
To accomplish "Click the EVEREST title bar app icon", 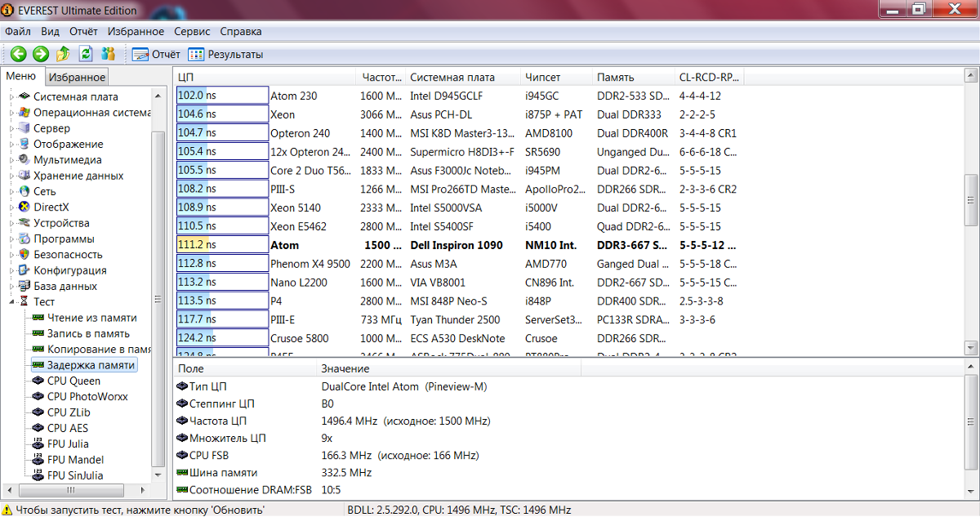I will pos(9,10).
